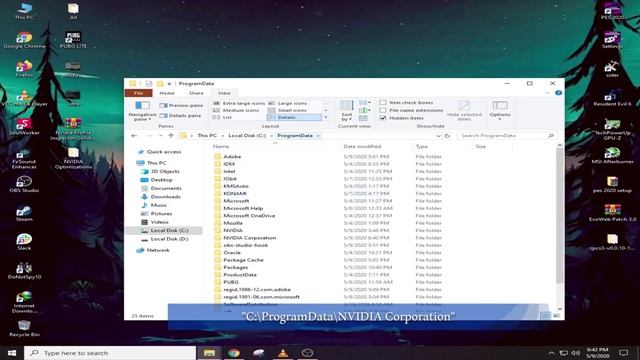Open the Options button
This screenshot has width=640, height=360.
500,110
